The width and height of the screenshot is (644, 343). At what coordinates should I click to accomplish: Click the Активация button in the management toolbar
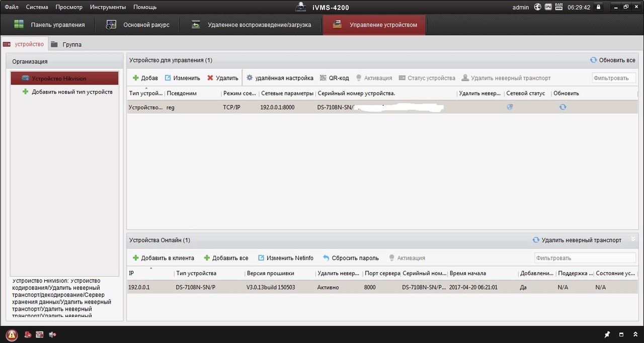coord(374,78)
